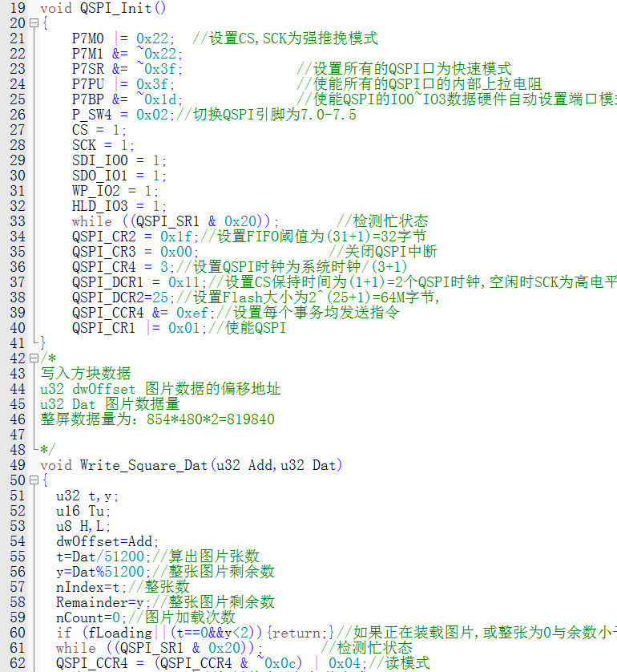The width and height of the screenshot is (617, 672).
Task: Collapse the comment block fold at line 42
Action: click(33, 358)
